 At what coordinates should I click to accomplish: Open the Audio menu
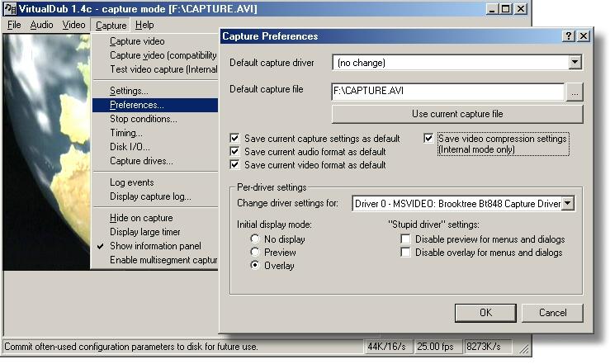click(41, 25)
